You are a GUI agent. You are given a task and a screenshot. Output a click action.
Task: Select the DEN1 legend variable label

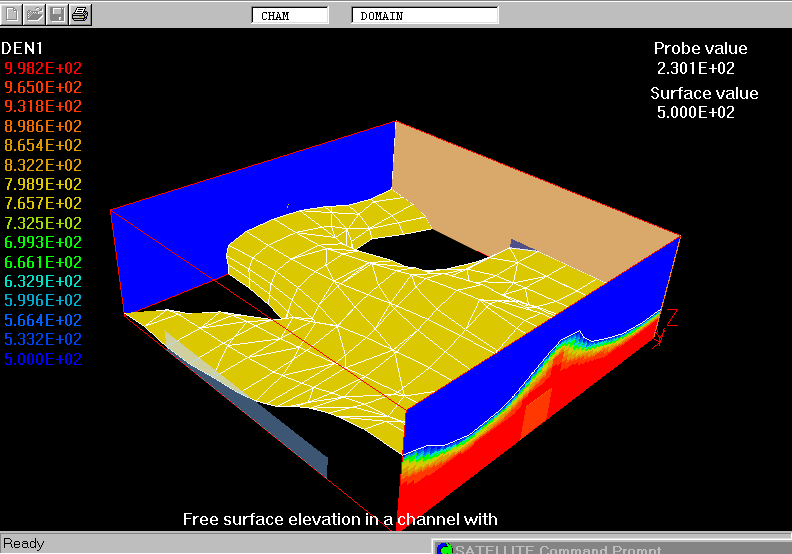(22, 48)
